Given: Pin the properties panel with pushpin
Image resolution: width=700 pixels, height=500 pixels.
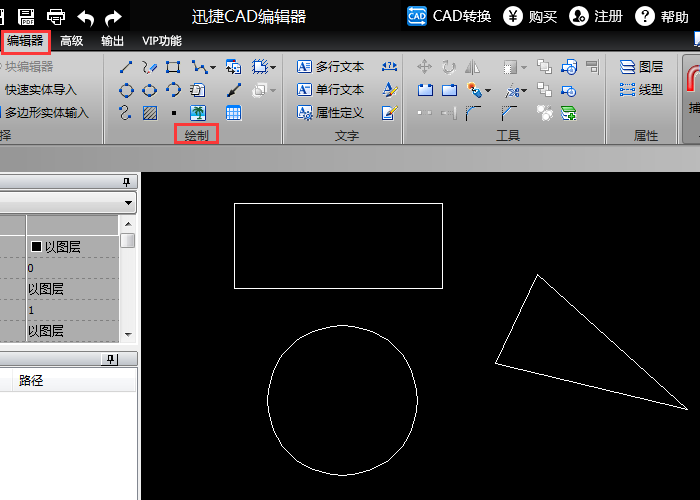Looking at the screenshot, I should point(126,181).
